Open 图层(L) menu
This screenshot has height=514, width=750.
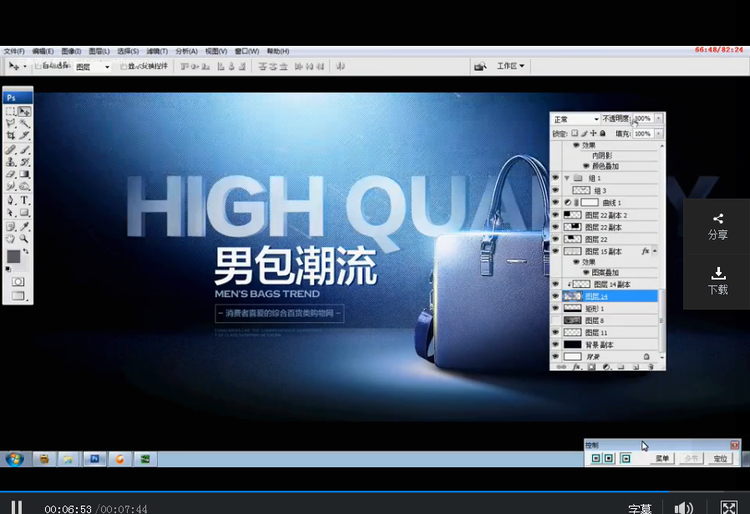click(x=99, y=51)
